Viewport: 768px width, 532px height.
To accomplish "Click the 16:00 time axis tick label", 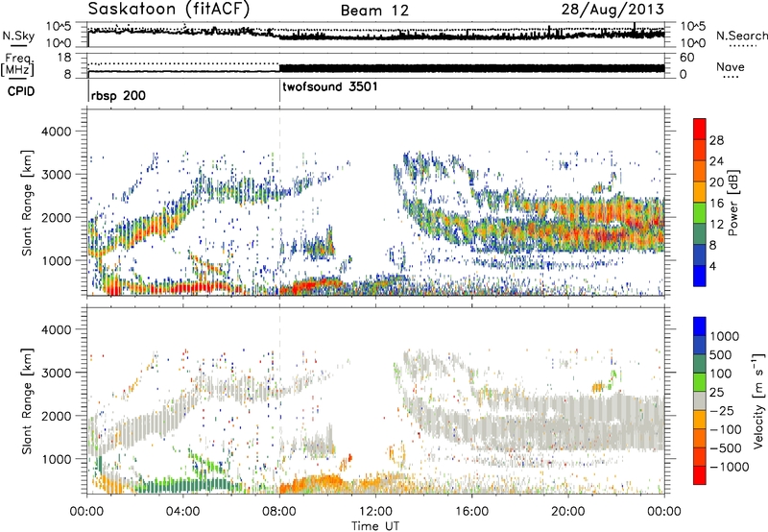I will point(471,512).
